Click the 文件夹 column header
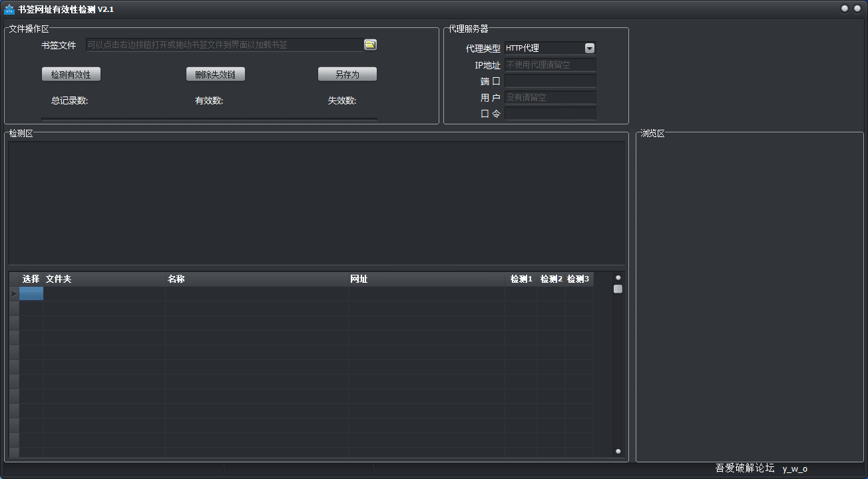This screenshot has width=868, height=479. 105,279
